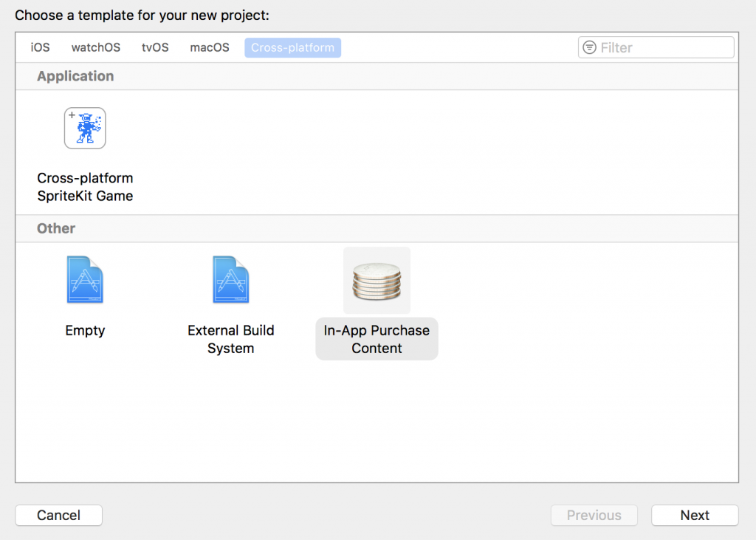Click the filter icon in the search field
The height and width of the screenshot is (540, 756).
click(x=589, y=47)
